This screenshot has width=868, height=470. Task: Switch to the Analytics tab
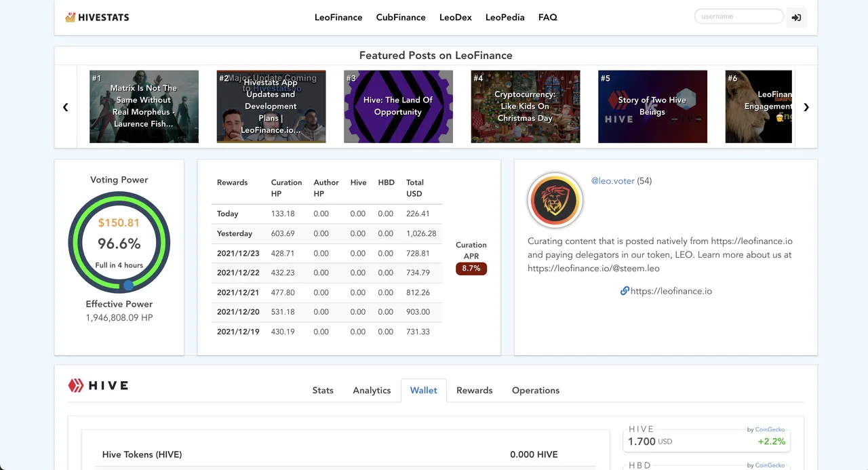[x=372, y=391]
